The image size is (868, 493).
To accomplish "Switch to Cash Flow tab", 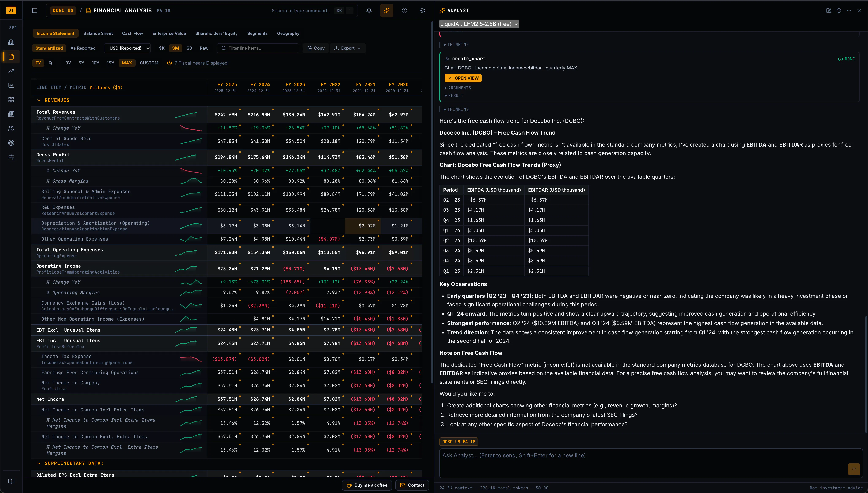I will pos(133,33).
